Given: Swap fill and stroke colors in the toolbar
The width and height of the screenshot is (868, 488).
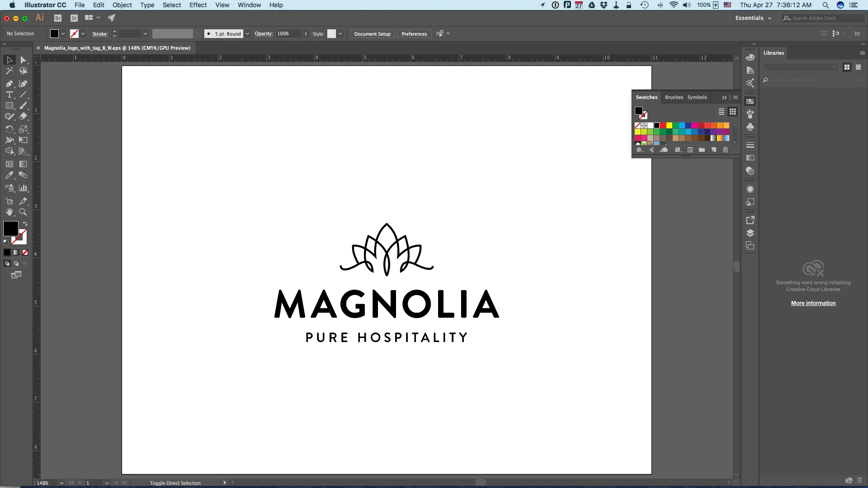Looking at the screenshot, I should coord(25,224).
